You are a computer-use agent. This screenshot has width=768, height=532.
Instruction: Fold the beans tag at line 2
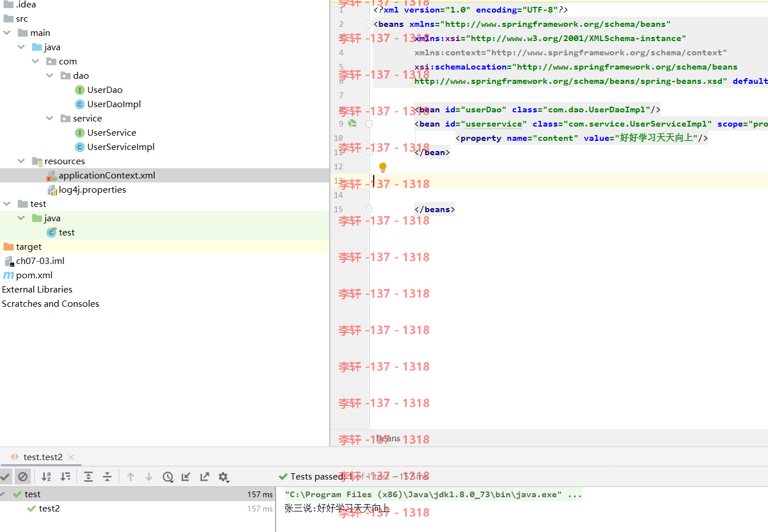click(369, 24)
